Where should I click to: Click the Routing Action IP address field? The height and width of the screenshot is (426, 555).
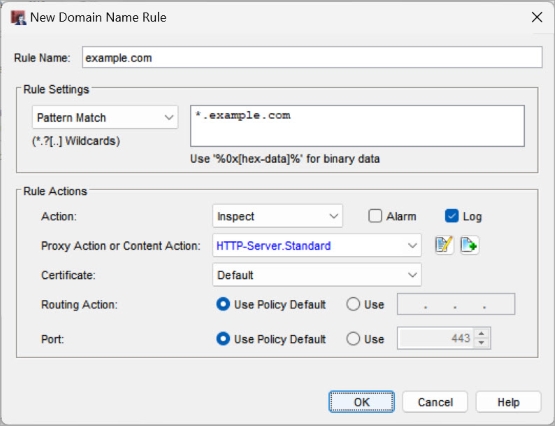456,304
